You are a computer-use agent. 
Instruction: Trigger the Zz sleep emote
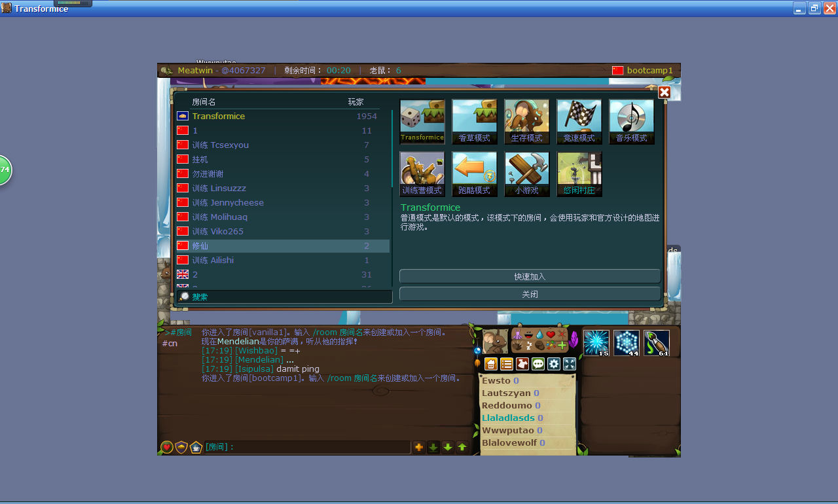[528, 345]
